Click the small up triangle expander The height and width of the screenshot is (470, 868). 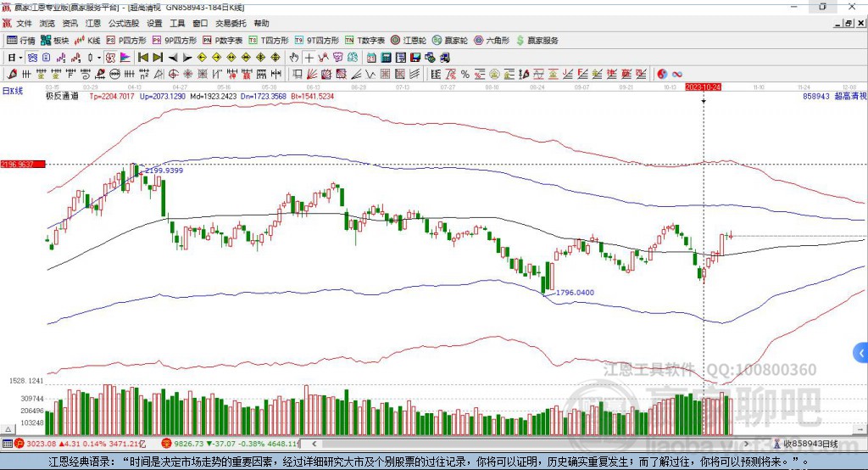click(8, 429)
